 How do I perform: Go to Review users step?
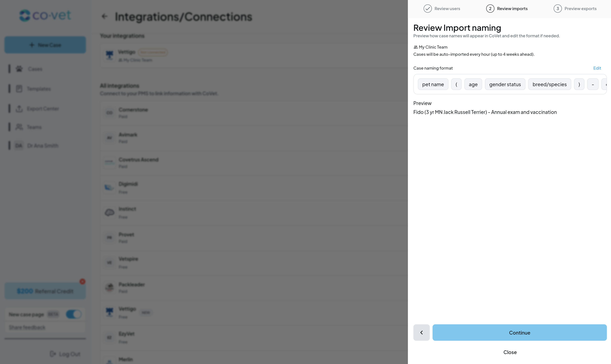coord(447,9)
